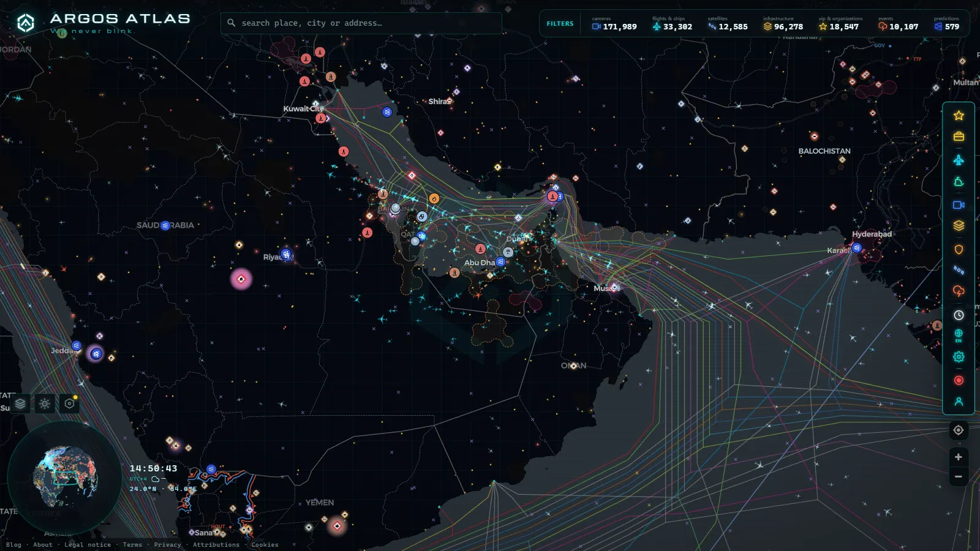The width and height of the screenshot is (980, 551).
Task: Open the Cookies link
Action: point(265,545)
